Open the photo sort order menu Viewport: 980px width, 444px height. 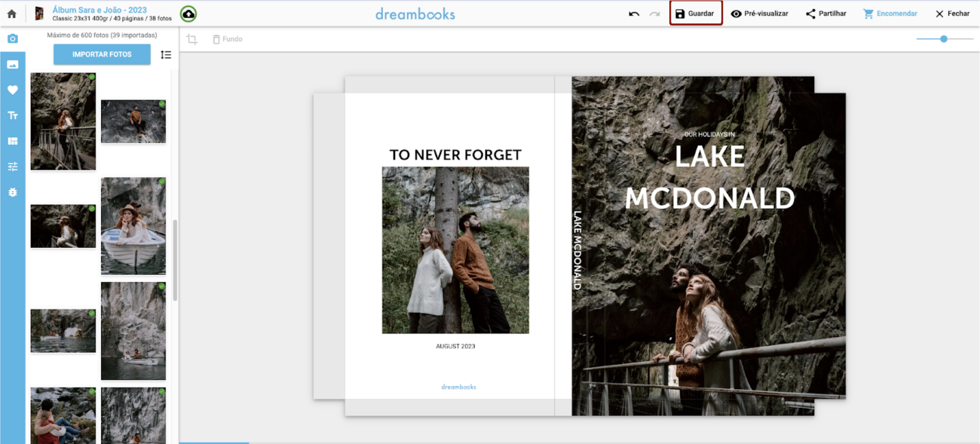(166, 55)
